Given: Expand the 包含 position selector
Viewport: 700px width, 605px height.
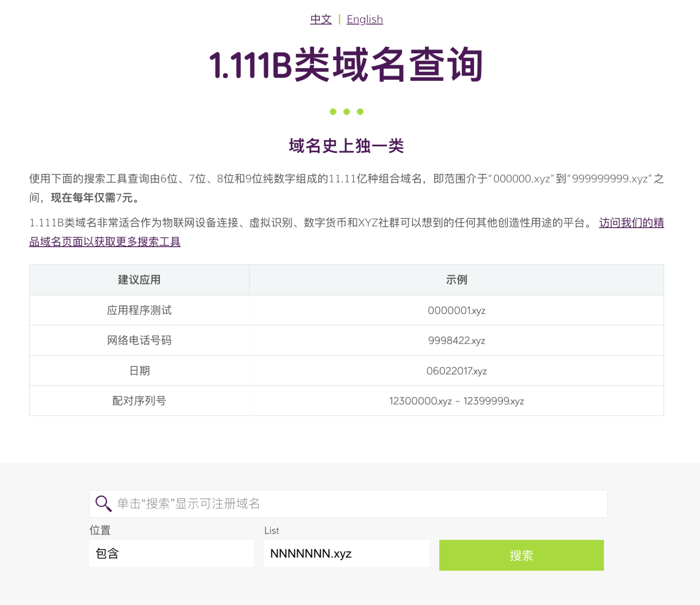Looking at the screenshot, I should [172, 553].
